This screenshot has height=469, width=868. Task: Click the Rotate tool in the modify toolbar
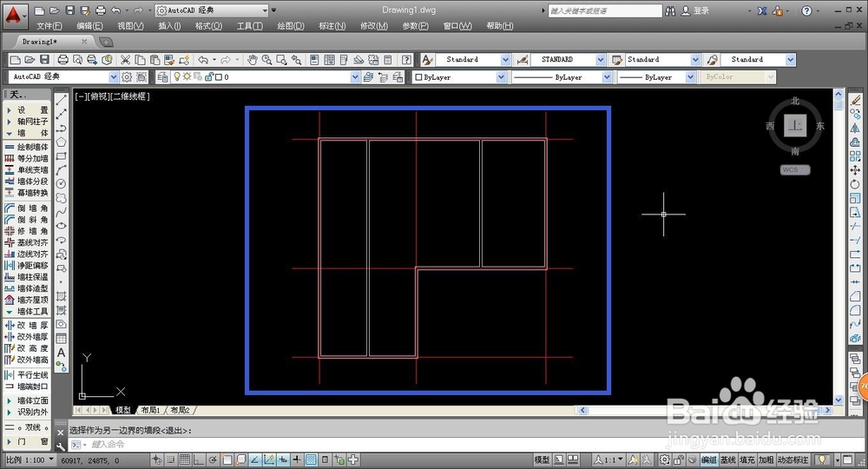click(855, 184)
